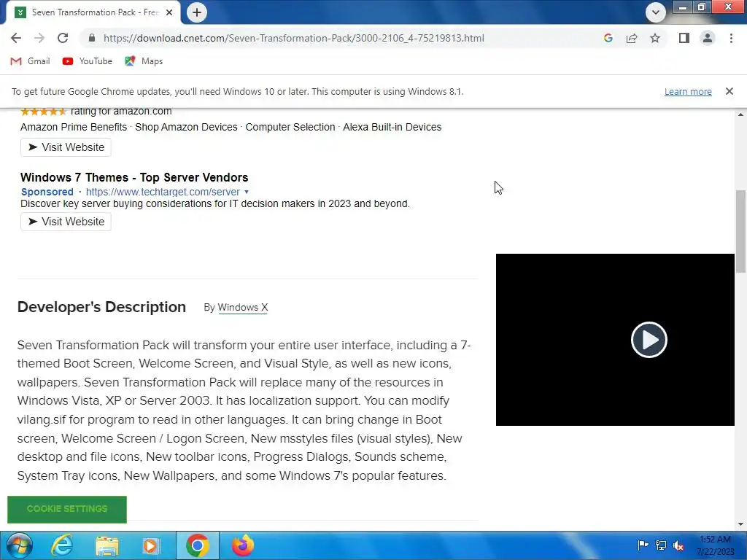The height and width of the screenshot is (560, 747).
Task: Launch Firefox from the taskbar
Action: 243,545
